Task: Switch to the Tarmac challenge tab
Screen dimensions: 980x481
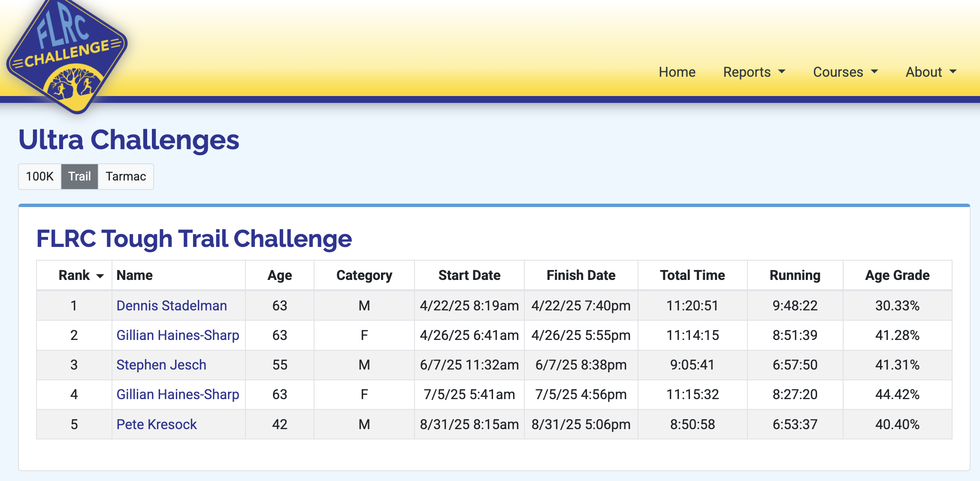Action: point(126,176)
